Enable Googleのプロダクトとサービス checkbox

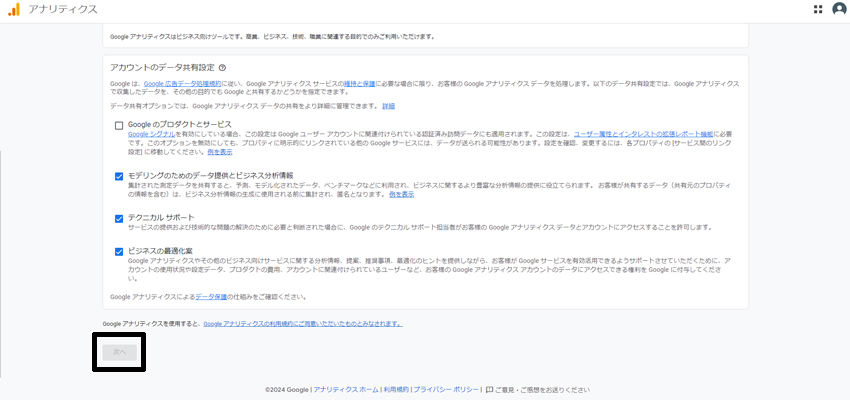pyautogui.click(x=119, y=125)
